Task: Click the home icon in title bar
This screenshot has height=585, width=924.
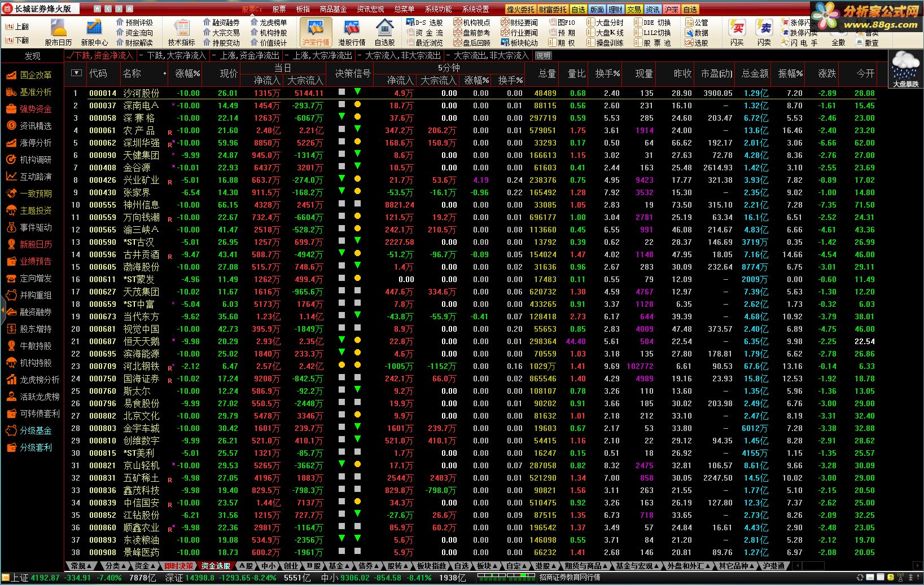Action: 98,9
